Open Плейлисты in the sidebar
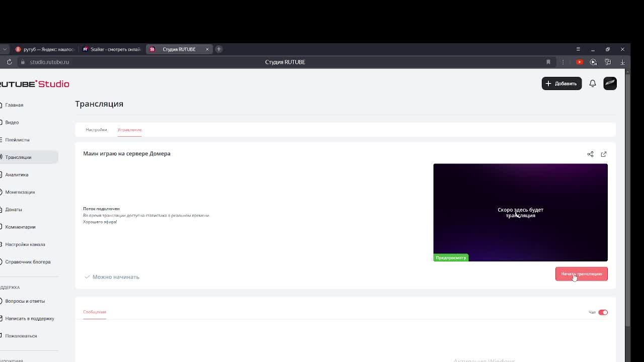This screenshot has height=362, width=644. coord(17,140)
